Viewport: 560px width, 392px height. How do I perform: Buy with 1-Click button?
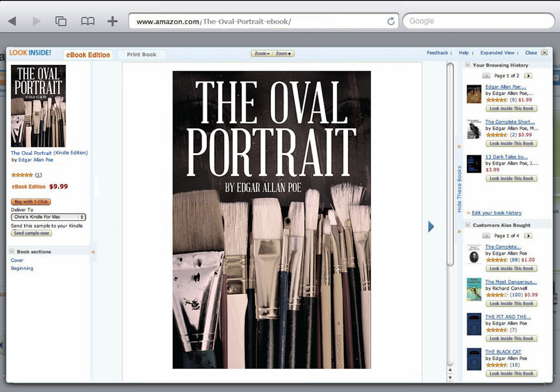click(x=31, y=202)
